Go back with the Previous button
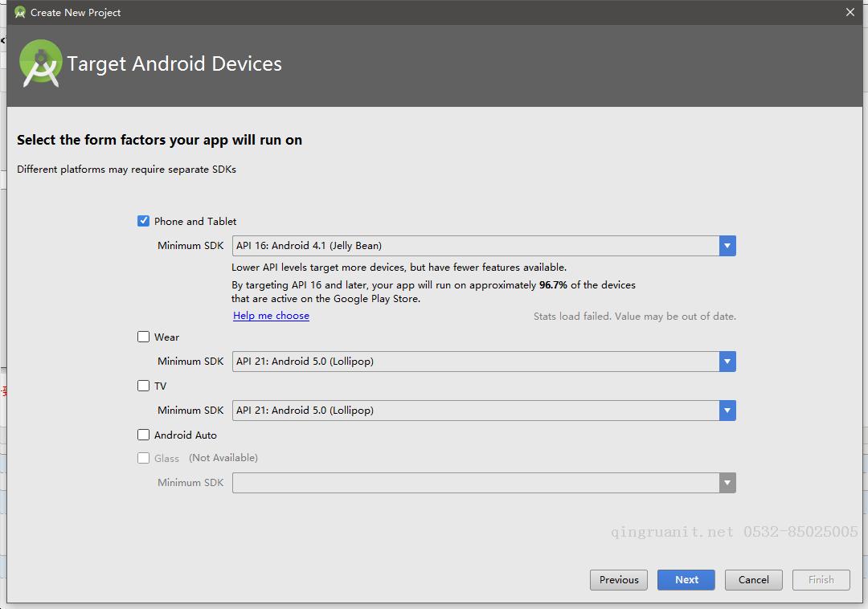 pos(619,580)
